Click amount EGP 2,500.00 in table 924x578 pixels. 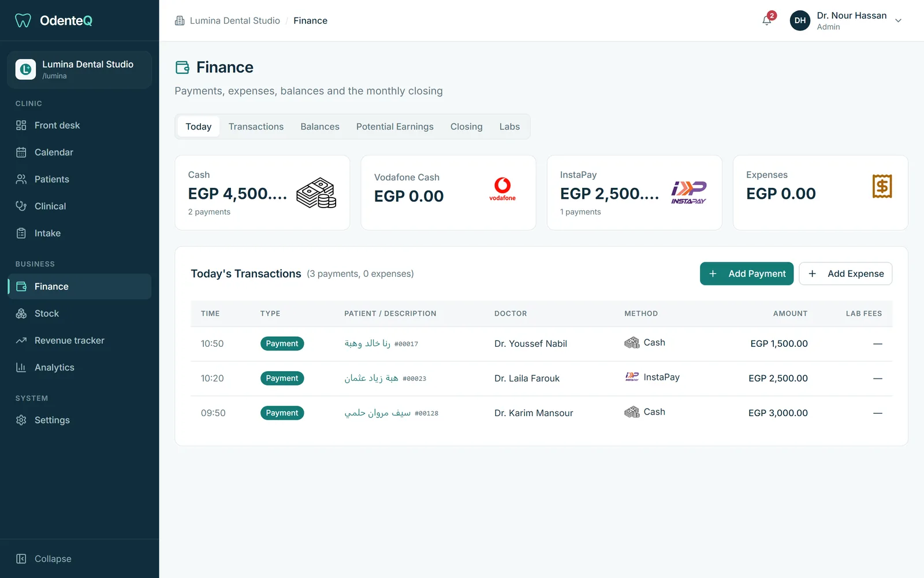(778, 379)
